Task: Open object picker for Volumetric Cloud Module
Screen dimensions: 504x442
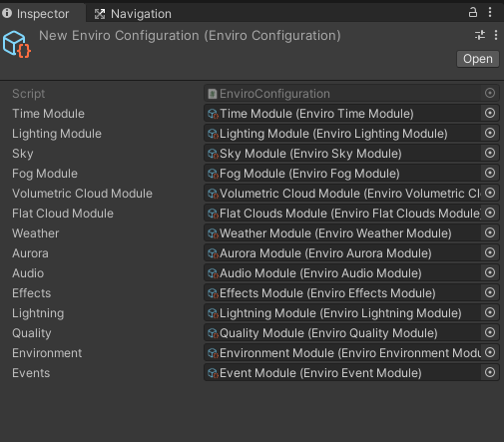Action: coord(490,193)
